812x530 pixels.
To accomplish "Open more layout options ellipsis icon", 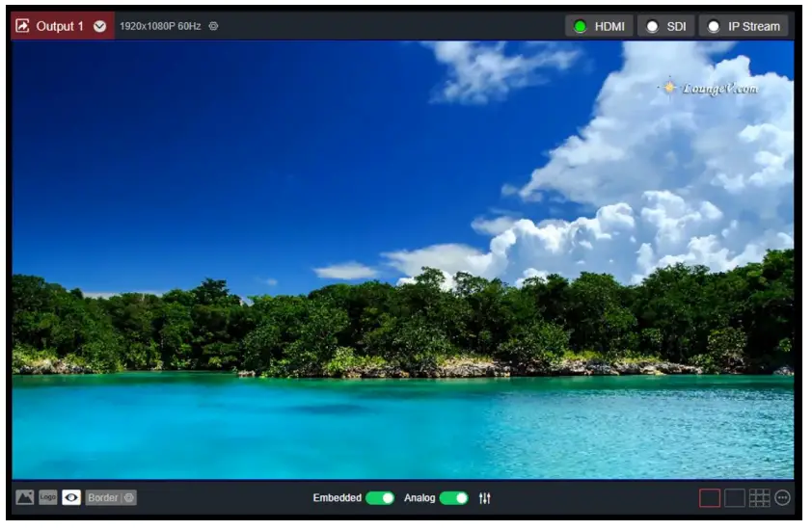I will 782,498.
